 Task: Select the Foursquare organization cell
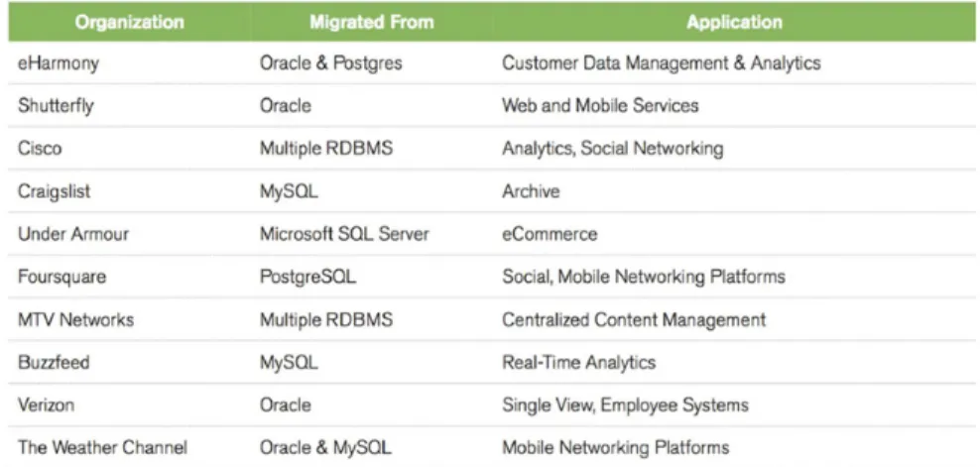(x=61, y=277)
